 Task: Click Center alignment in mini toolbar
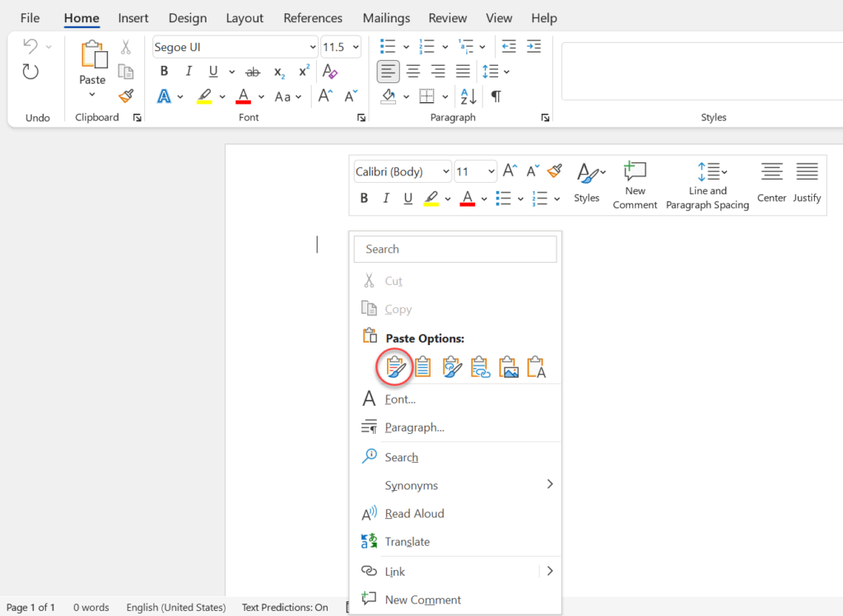pyautogui.click(x=771, y=183)
